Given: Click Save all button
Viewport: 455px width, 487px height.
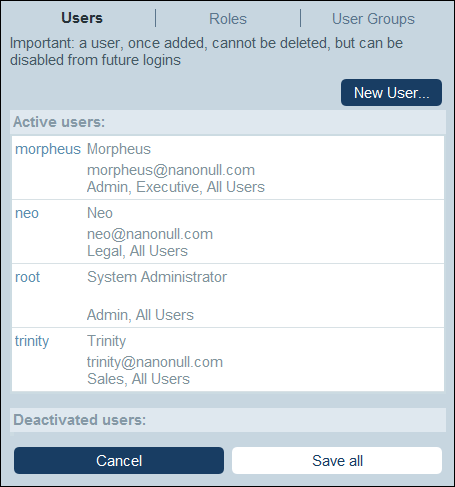Looking at the screenshot, I should coord(337,461).
